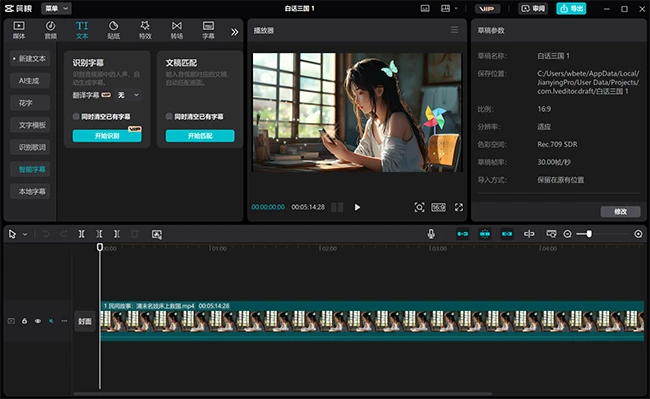Image resolution: width=650 pixels, height=399 pixels.
Task: Switch to the 音频 audio tab
Action: click(51, 30)
